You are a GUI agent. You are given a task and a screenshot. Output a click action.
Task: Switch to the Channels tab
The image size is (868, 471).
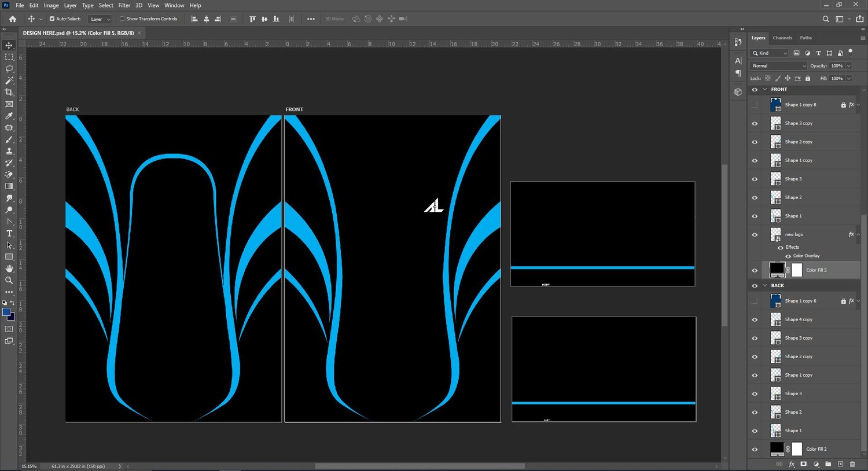click(782, 38)
